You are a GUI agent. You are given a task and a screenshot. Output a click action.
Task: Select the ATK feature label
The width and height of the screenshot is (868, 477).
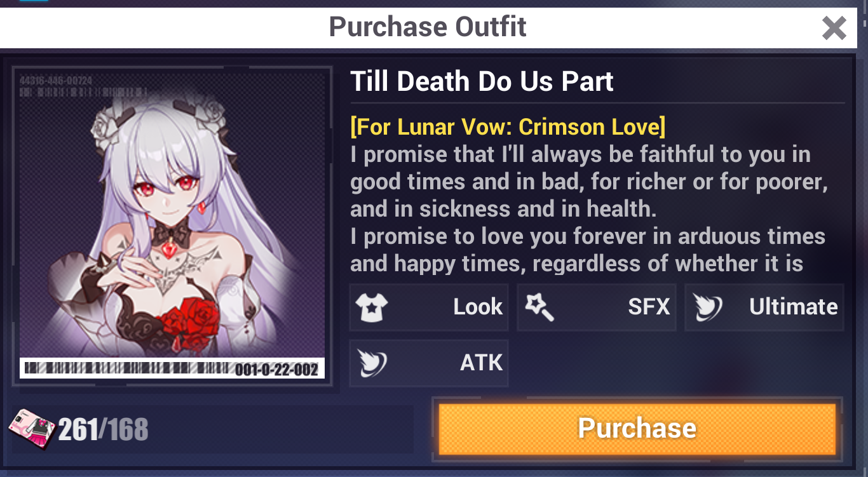pos(481,363)
